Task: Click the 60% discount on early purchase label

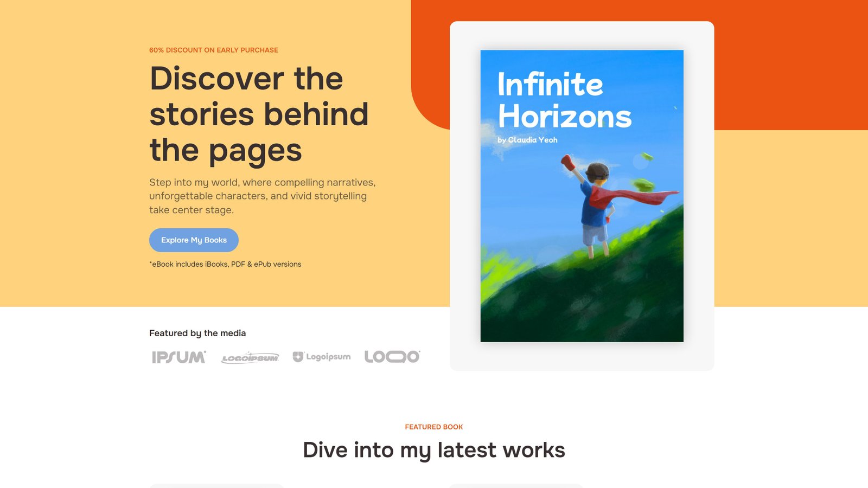Action: pos(214,50)
